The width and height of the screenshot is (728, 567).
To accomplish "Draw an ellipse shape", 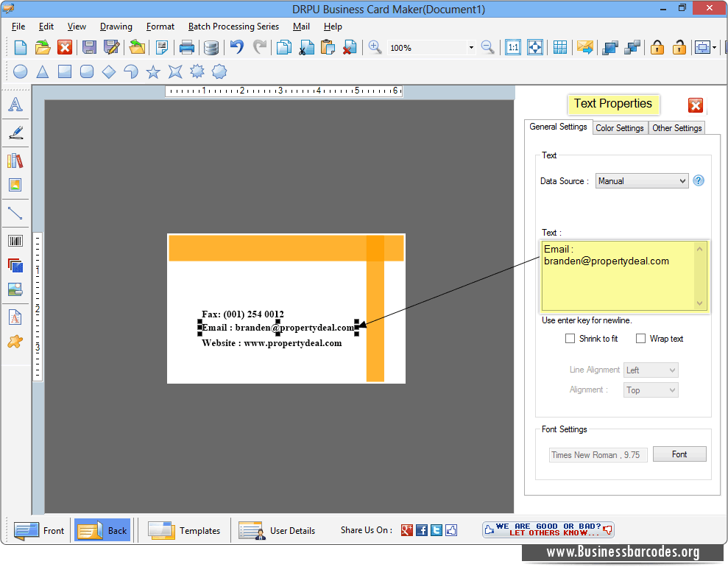I will coord(21,71).
